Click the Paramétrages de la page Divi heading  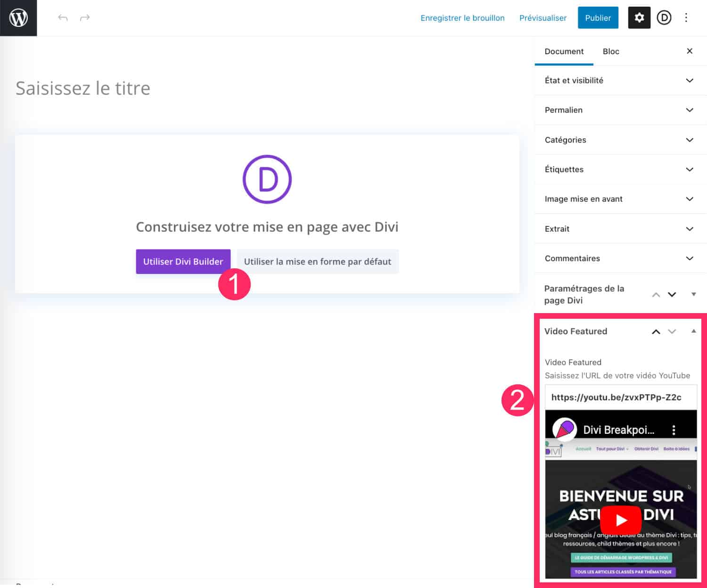tap(584, 294)
